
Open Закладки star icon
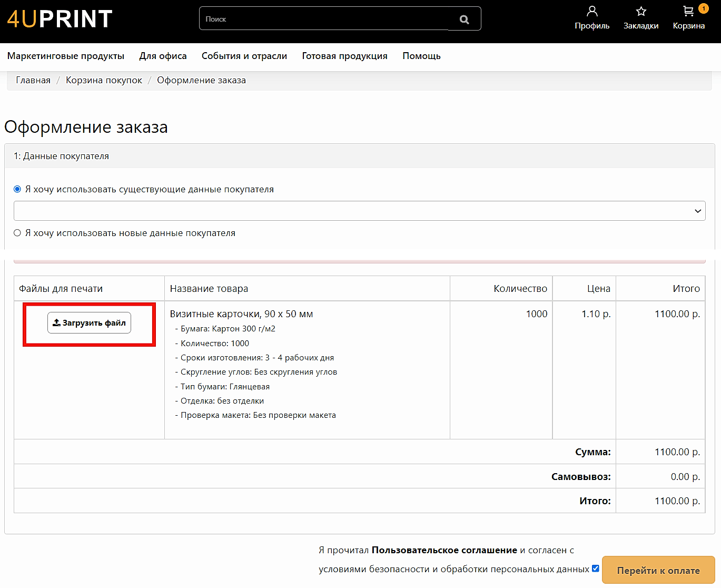pos(641,11)
